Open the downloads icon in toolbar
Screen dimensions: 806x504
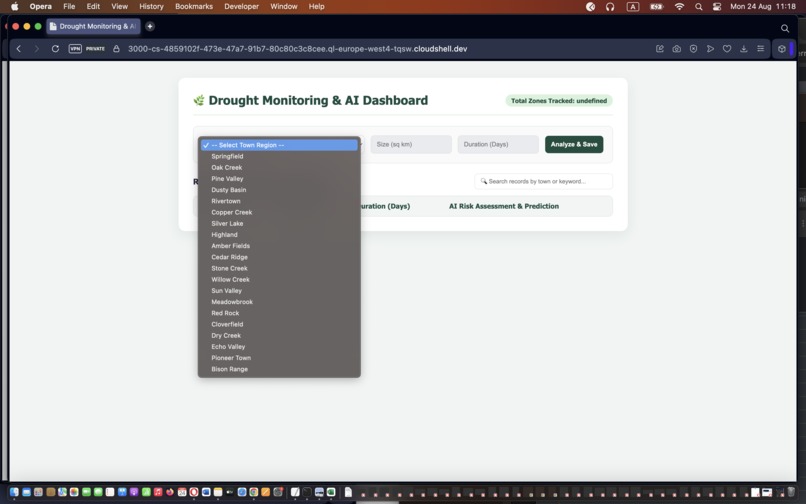coord(743,49)
